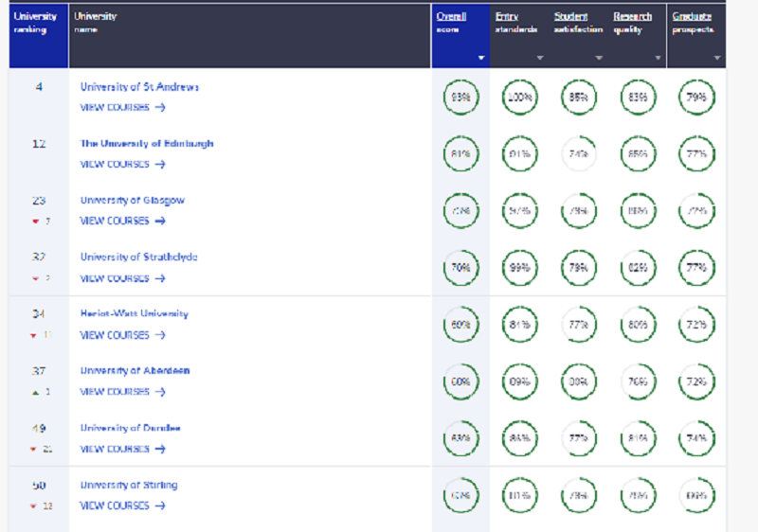Select ranking number 4 cell
Viewport: 758px width, 532px height.
(x=39, y=87)
